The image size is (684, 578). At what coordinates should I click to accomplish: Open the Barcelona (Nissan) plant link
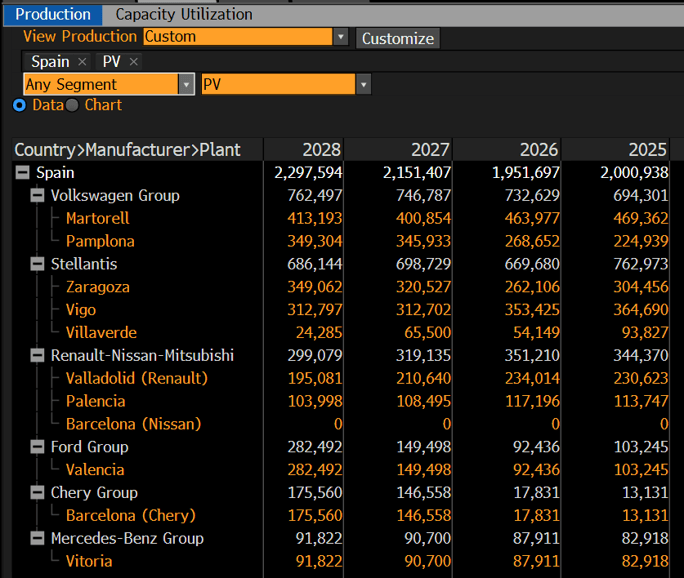tap(133, 424)
